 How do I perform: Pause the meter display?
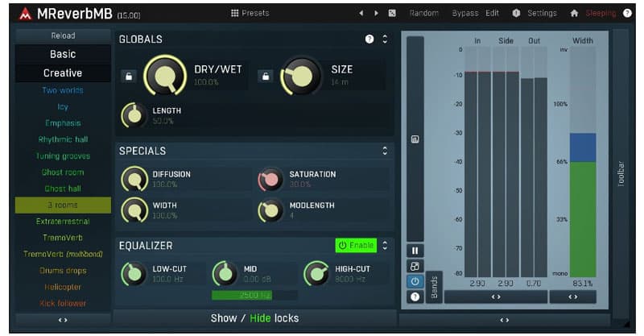(x=415, y=251)
